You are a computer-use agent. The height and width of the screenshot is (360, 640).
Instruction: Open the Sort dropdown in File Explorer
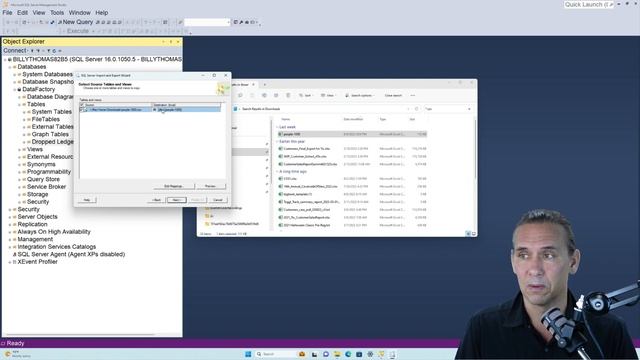[x=305, y=96]
